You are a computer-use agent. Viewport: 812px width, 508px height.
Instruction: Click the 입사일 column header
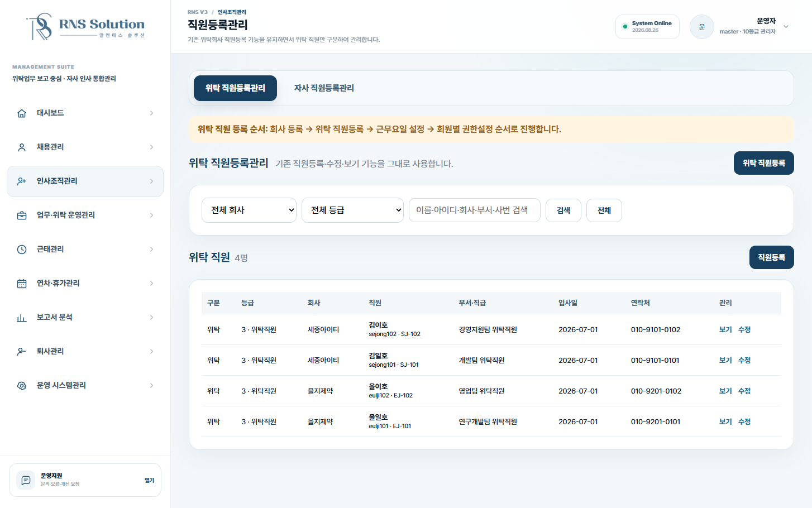click(568, 303)
